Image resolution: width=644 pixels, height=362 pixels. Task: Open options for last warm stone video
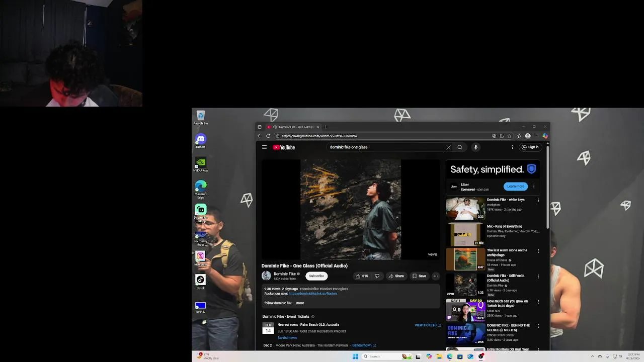[538, 251]
